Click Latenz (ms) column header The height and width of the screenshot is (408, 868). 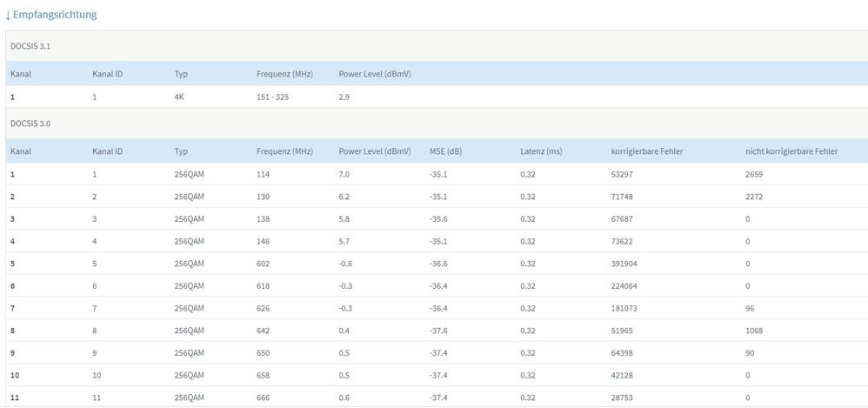[x=541, y=151]
